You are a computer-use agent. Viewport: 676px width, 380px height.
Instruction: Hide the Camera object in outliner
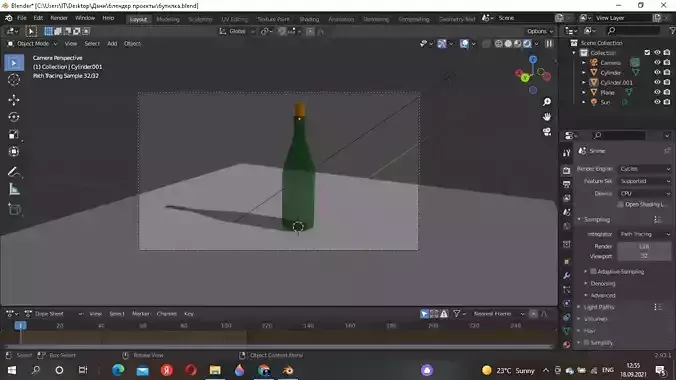pyautogui.click(x=657, y=63)
